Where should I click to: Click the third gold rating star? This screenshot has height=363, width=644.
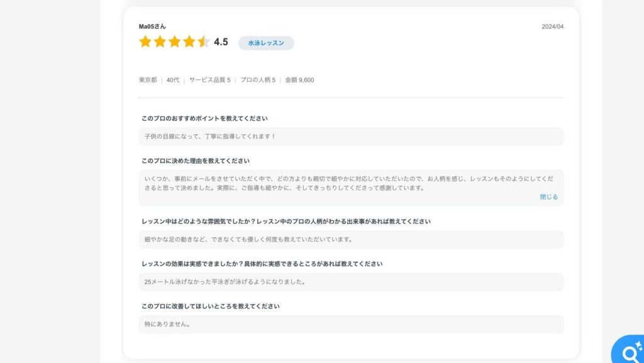pos(175,42)
